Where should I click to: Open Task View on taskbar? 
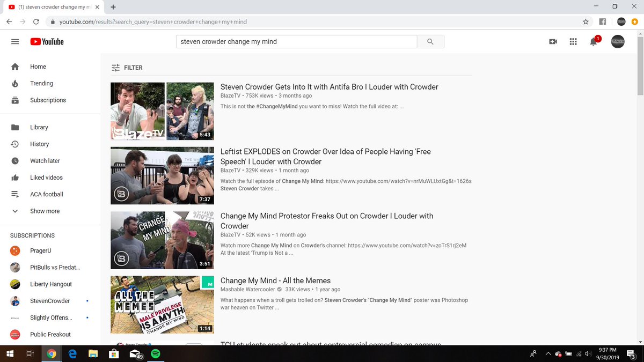pyautogui.click(x=31, y=354)
